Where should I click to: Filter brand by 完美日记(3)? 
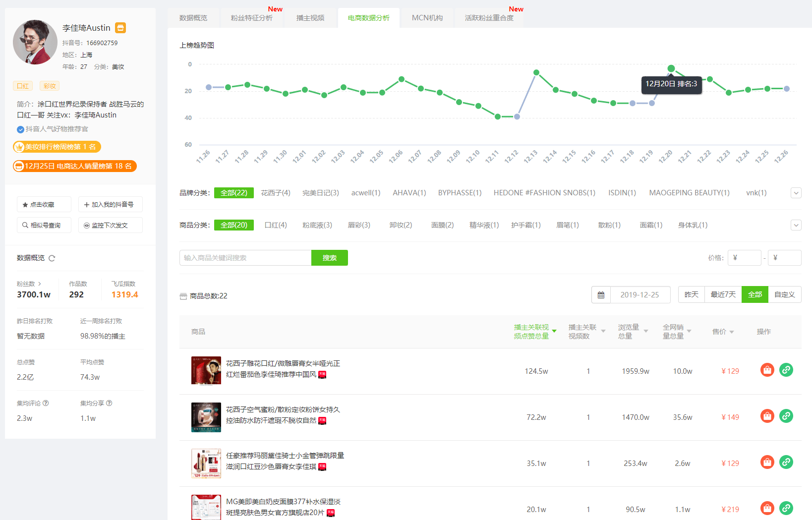pyautogui.click(x=321, y=193)
